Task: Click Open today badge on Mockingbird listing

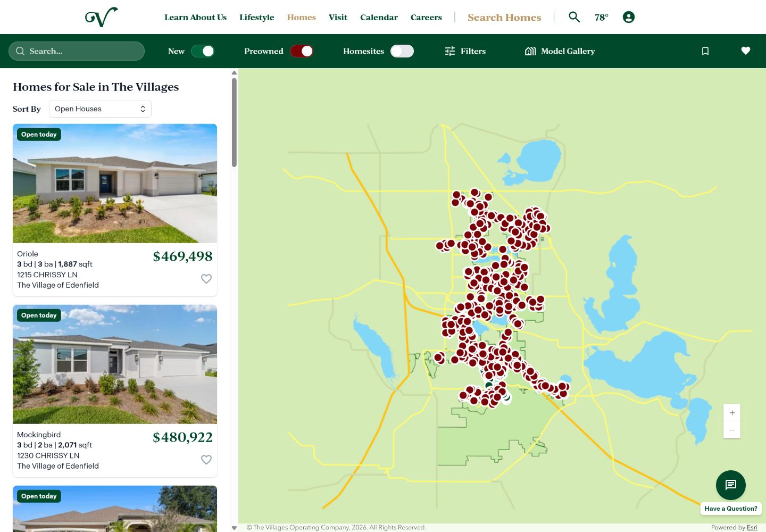Action: (39, 315)
